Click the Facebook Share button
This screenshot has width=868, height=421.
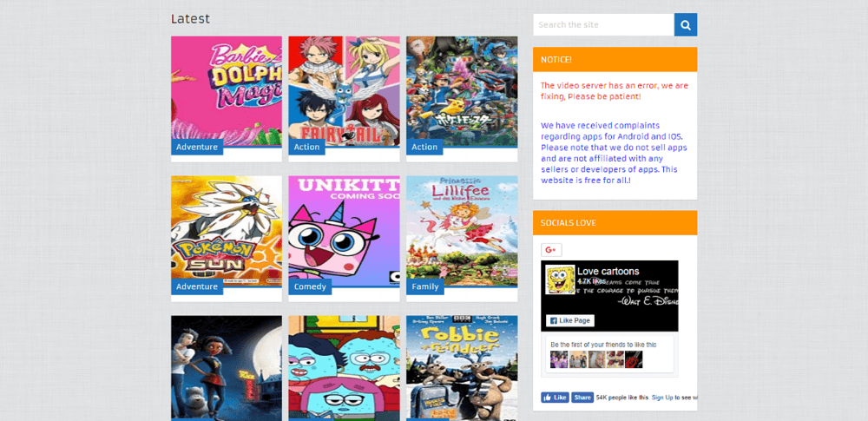[582, 398]
